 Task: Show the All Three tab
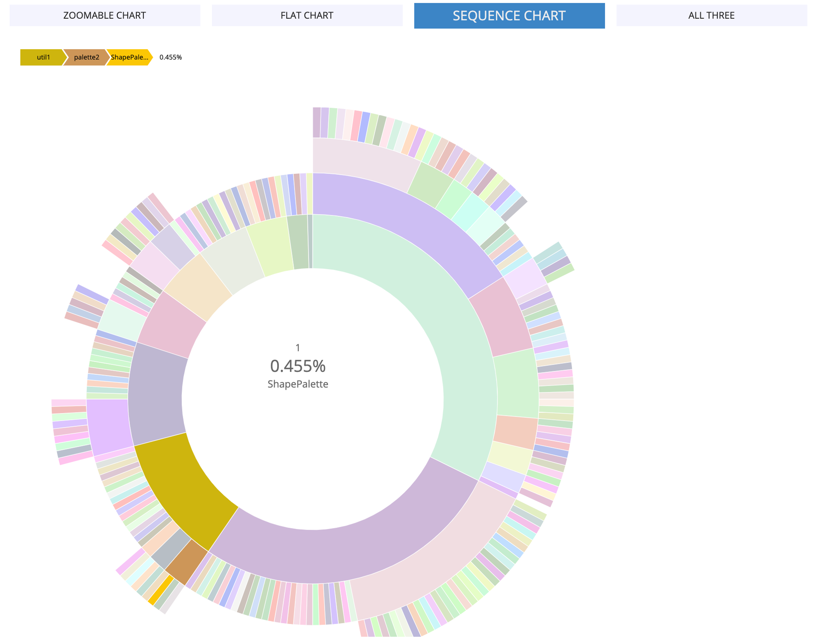point(712,15)
